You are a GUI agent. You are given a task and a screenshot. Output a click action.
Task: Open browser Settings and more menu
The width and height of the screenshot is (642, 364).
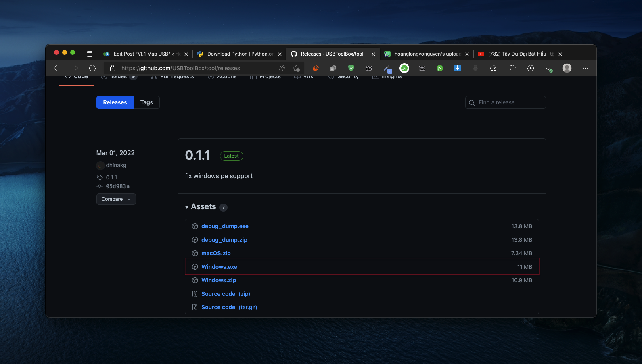coord(586,68)
